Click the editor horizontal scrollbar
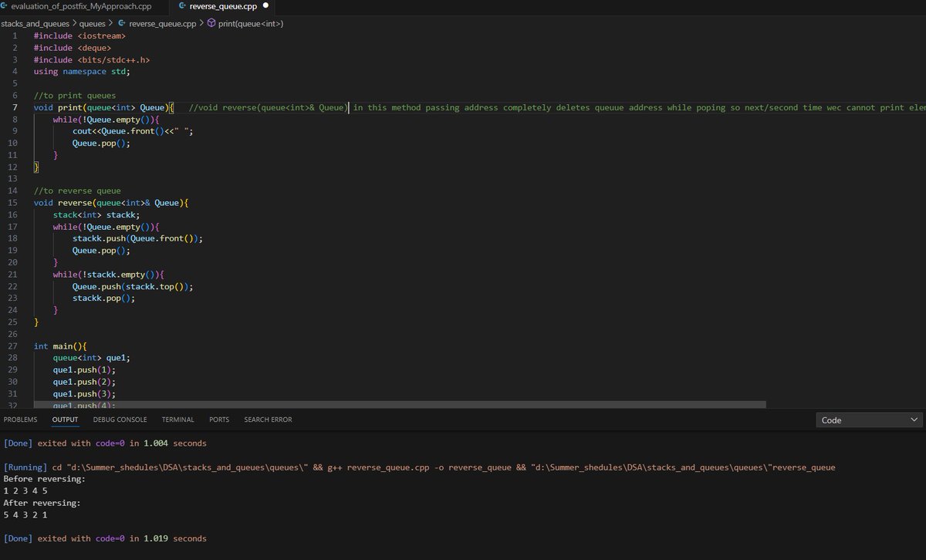926x560 pixels. 400,404
